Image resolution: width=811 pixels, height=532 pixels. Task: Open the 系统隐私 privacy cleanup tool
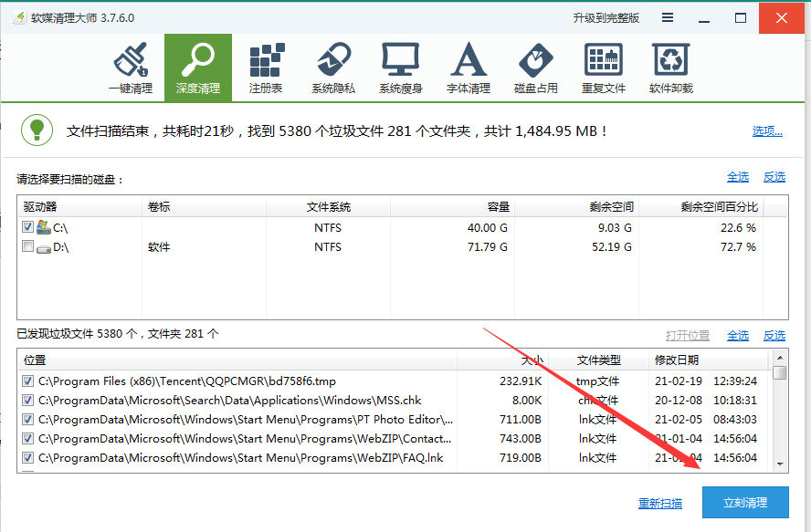coord(333,68)
